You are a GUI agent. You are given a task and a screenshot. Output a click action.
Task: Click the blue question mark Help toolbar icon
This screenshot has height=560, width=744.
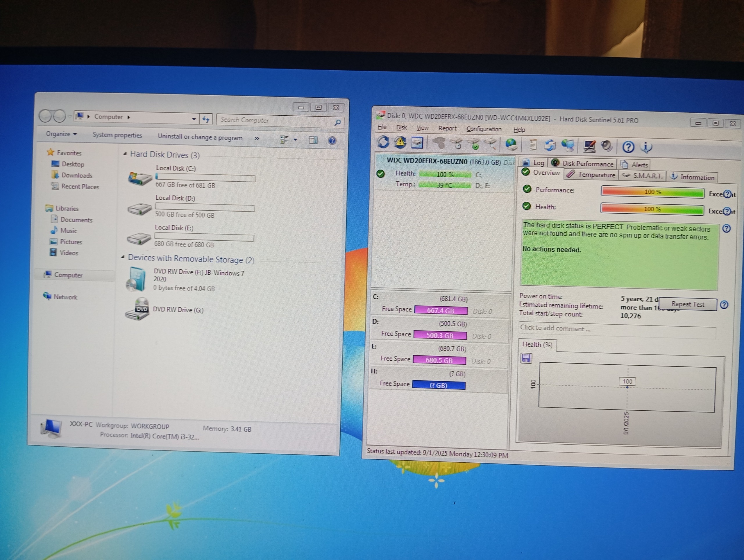[x=628, y=147]
